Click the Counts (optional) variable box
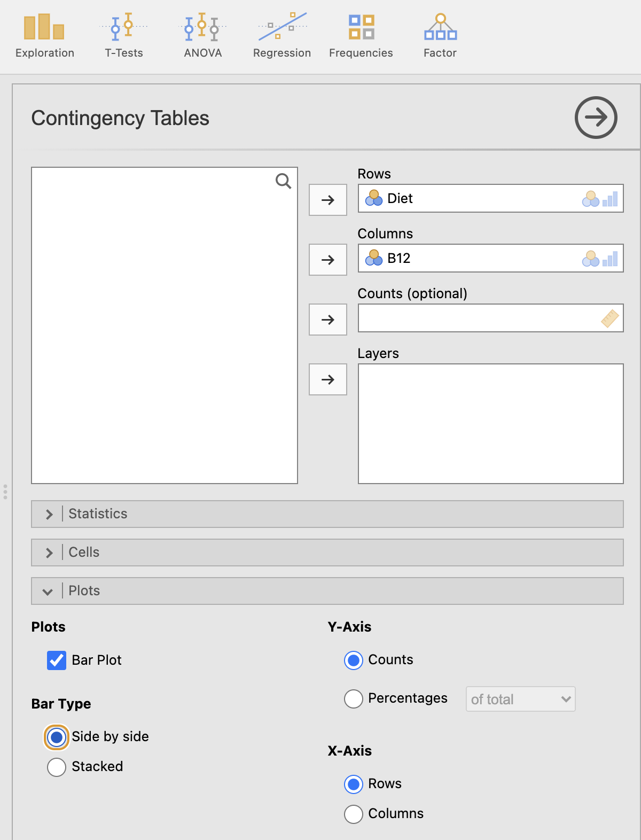This screenshot has height=840, width=641. click(481, 318)
